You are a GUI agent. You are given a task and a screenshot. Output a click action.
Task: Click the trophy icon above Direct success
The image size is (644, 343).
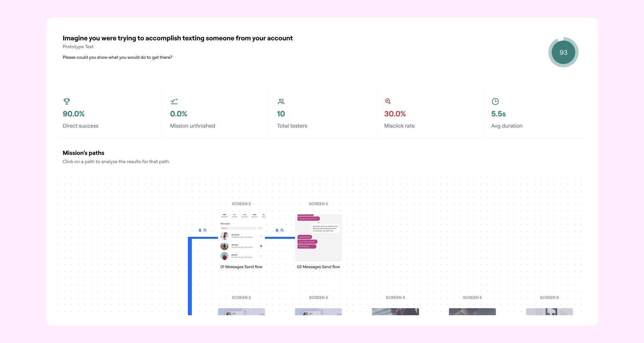[x=67, y=101]
